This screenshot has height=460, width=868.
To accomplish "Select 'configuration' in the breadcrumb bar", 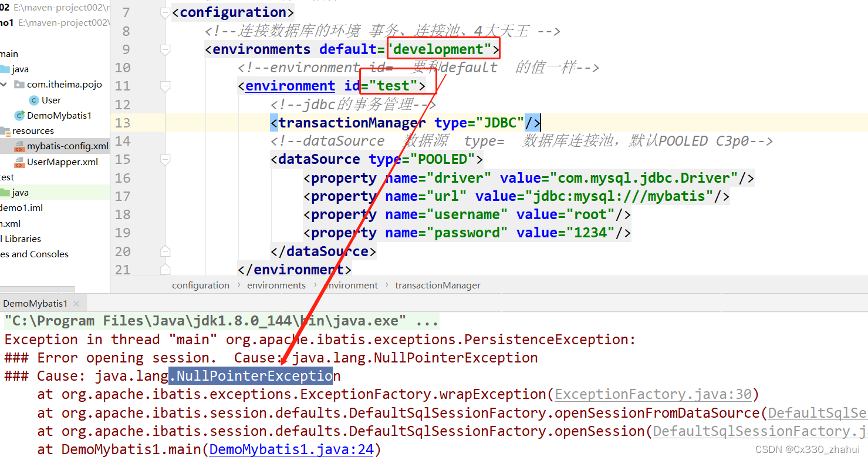I will (201, 286).
